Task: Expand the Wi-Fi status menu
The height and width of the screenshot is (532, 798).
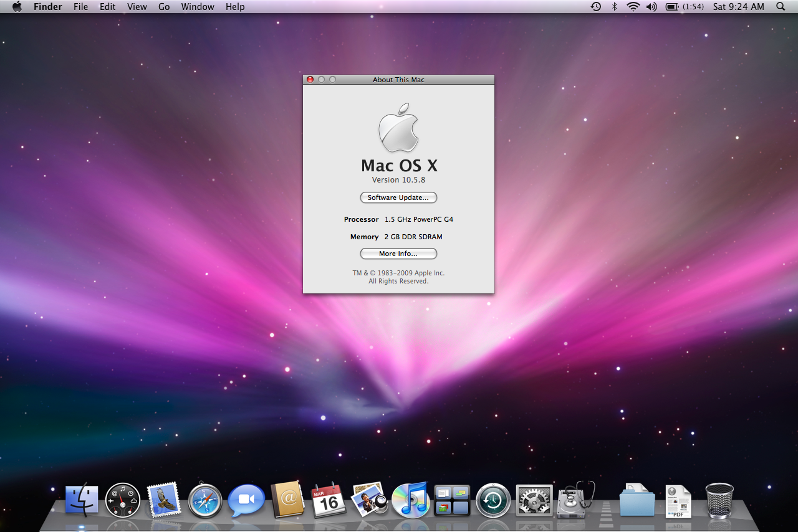Action: tap(633, 7)
